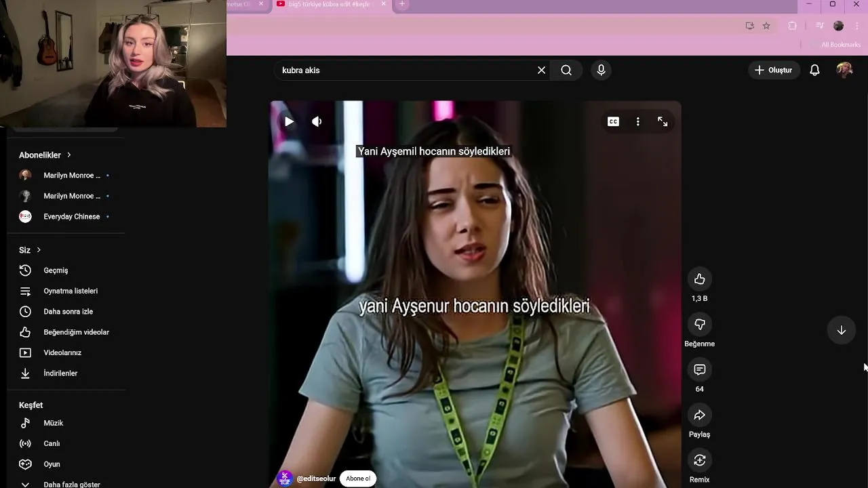Viewport: 868px width, 488px height.
Task: Open the @editseolur channel name
Action: point(316,479)
